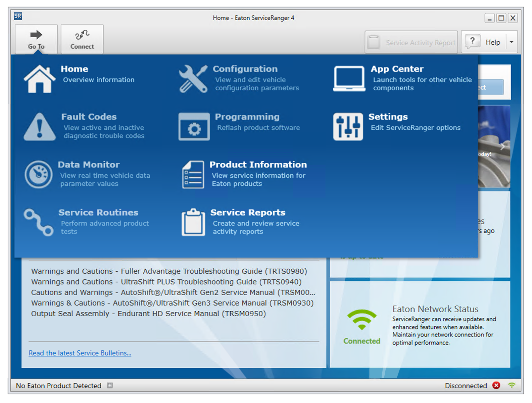
Task: Click the Eaton Network Status heading
Action: [435, 309]
